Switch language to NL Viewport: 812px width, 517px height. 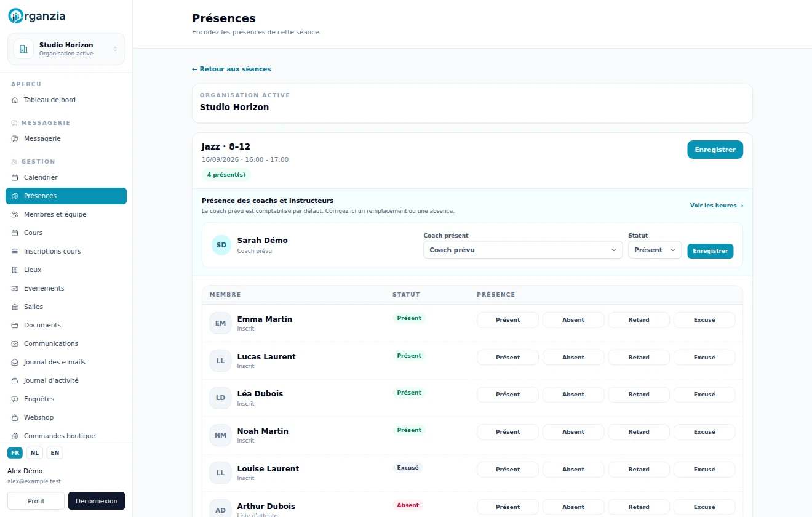[34, 453]
